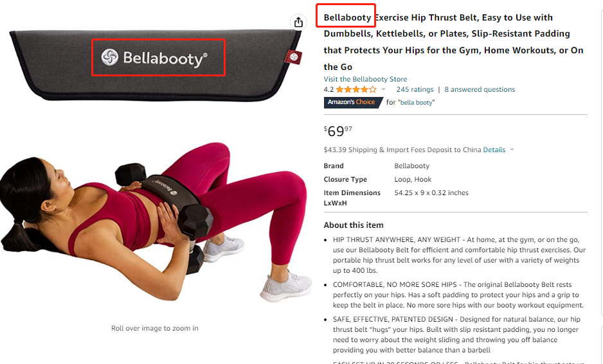Visit the Bellabooty Store link
The height and width of the screenshot is (364, 603).
click(x=365, y=79)
